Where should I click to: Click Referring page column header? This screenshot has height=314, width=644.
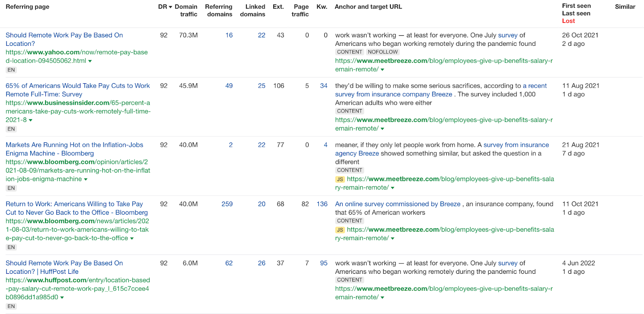pyautogui.click(x=27, y=7)
